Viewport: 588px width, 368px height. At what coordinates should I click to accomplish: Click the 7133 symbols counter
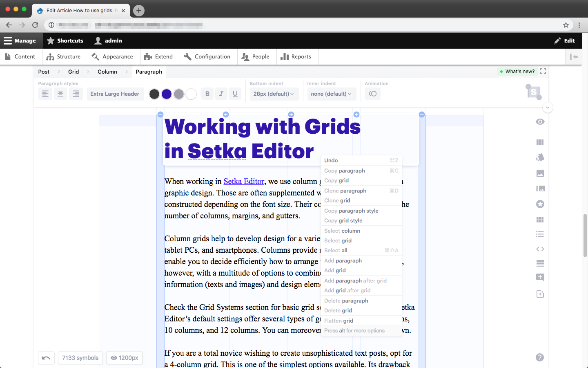pyautogui.click(x=80, y=358)
